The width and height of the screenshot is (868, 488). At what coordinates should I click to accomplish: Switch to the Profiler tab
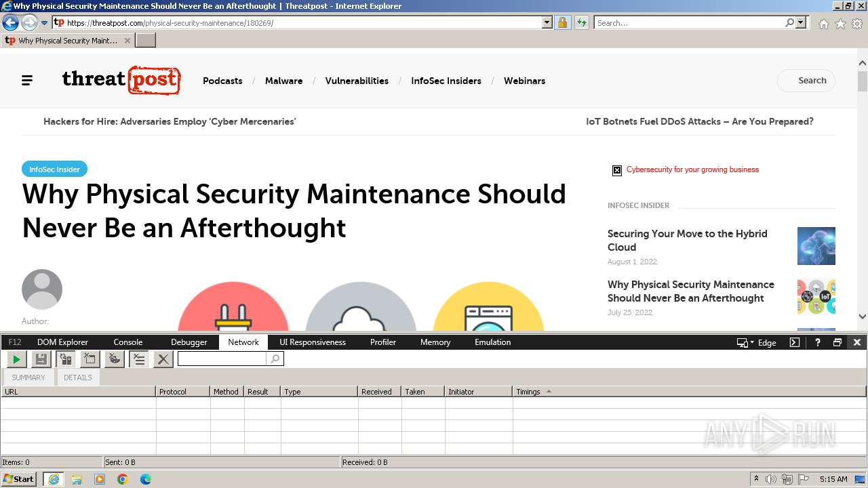click(x=383, y=342)
